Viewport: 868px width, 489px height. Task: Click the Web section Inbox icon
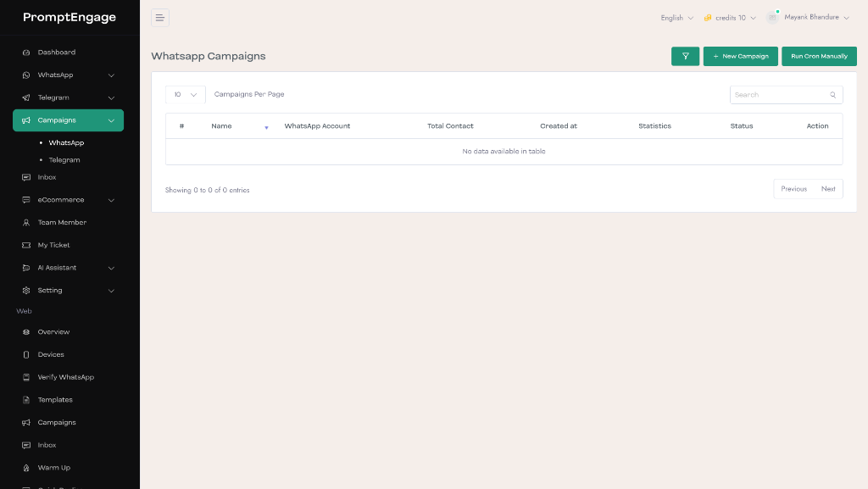(x=26, y=446)
